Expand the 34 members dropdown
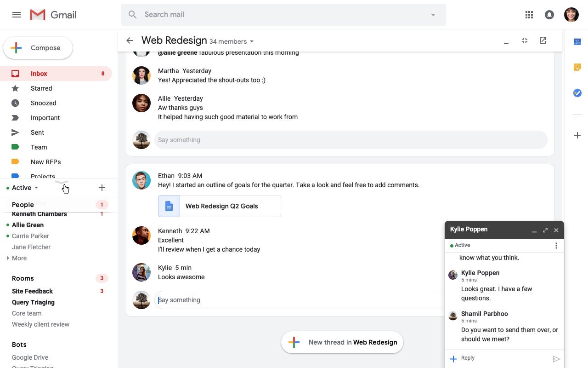This screenshot has height=368, width=588. pos(251,41)
